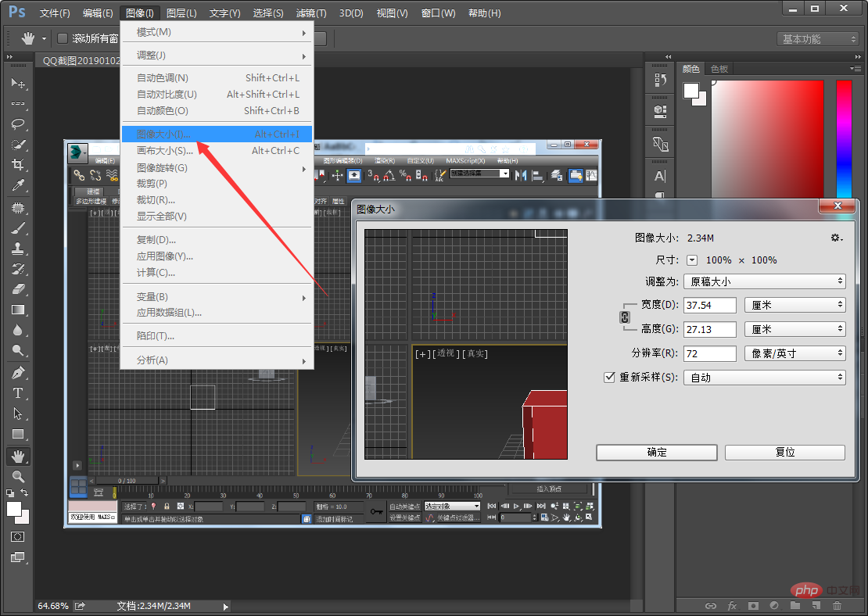Choose 画布大小(S) menu item
Screen dimensions: 868x616
tap(217, 151)
